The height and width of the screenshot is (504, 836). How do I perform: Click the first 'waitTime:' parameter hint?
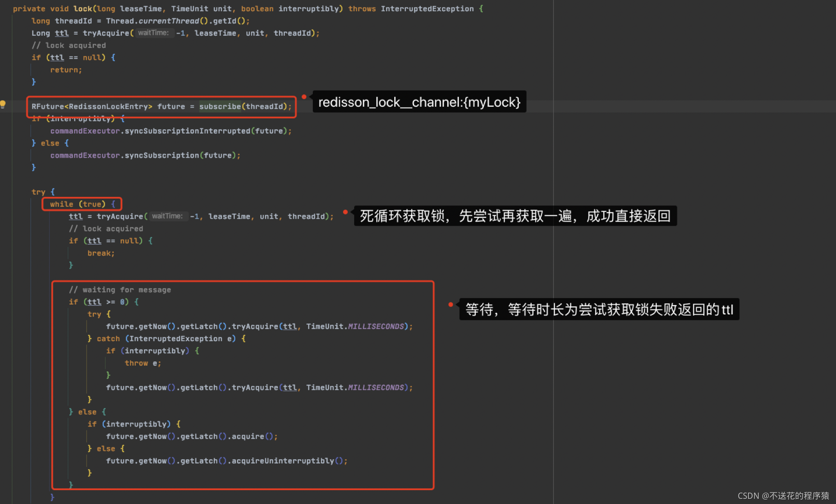[153, 33]
